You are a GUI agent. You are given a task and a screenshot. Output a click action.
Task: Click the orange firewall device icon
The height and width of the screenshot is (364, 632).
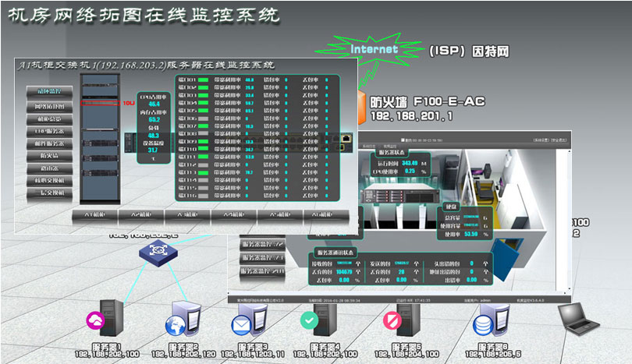(361, 106)
